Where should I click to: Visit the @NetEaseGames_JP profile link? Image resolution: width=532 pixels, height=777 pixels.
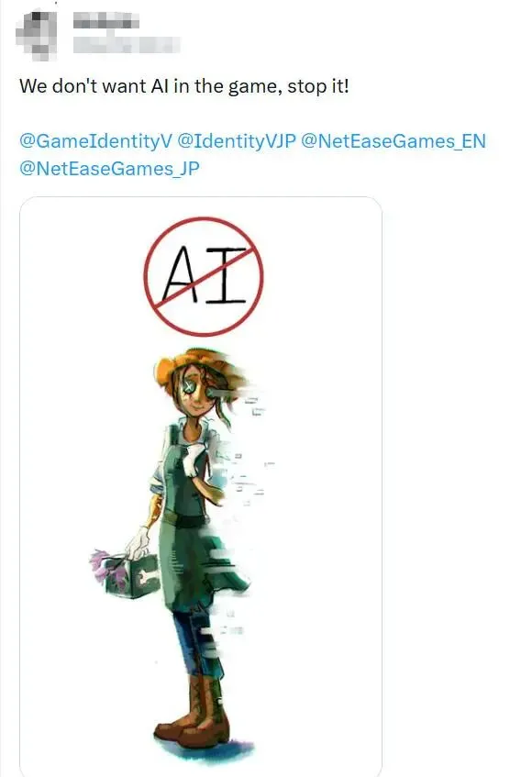pyautogui.click(x=109, y=169)
